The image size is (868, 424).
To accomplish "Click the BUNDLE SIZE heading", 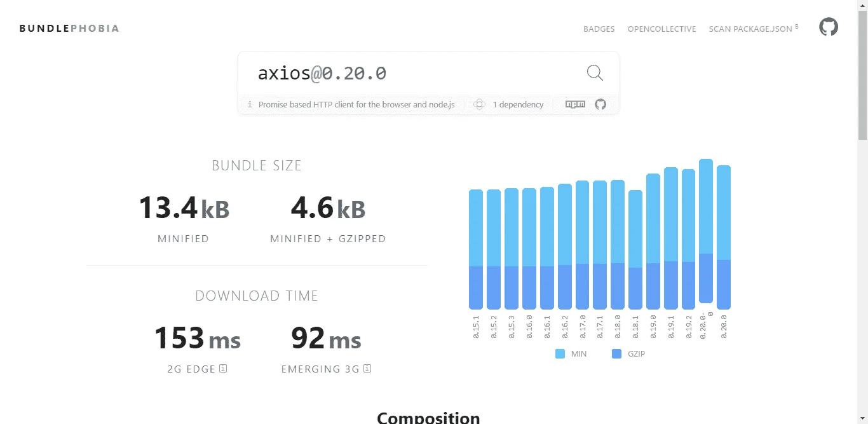I will [257, 165].
